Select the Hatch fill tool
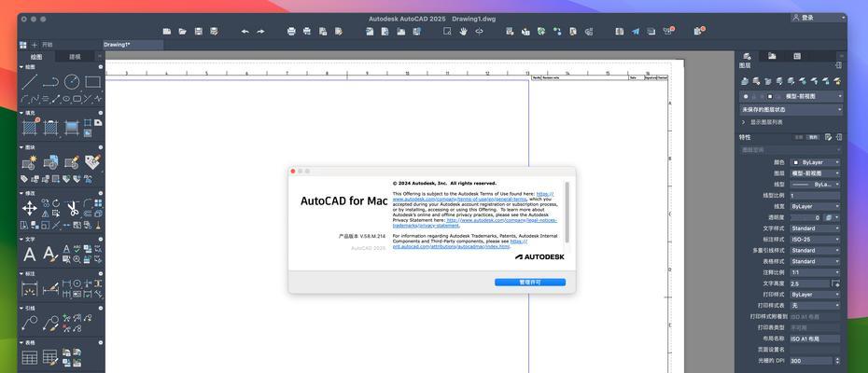Image resolution: width=868 pixels, height=373 pixels. coord(29,128)
